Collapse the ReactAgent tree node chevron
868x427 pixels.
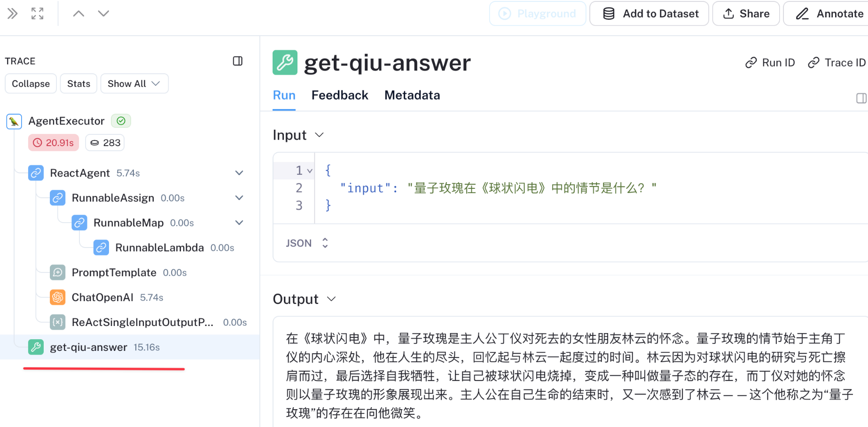(x=239, y=172)
